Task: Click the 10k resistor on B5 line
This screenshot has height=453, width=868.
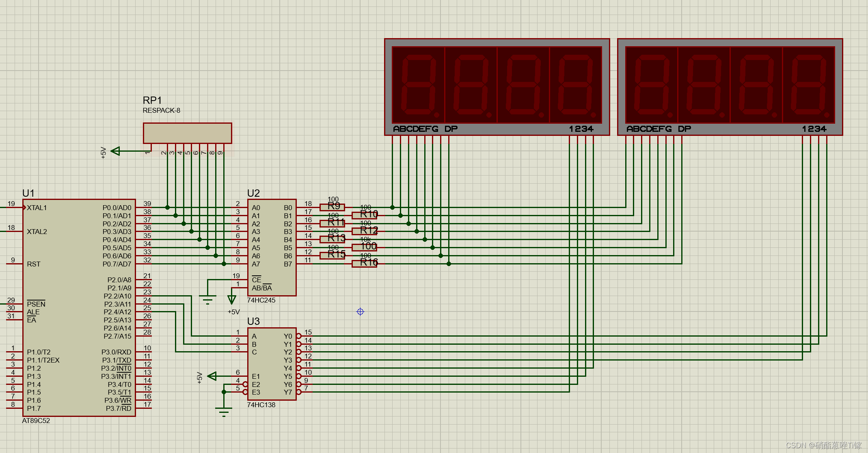Action: pos(365,247)
